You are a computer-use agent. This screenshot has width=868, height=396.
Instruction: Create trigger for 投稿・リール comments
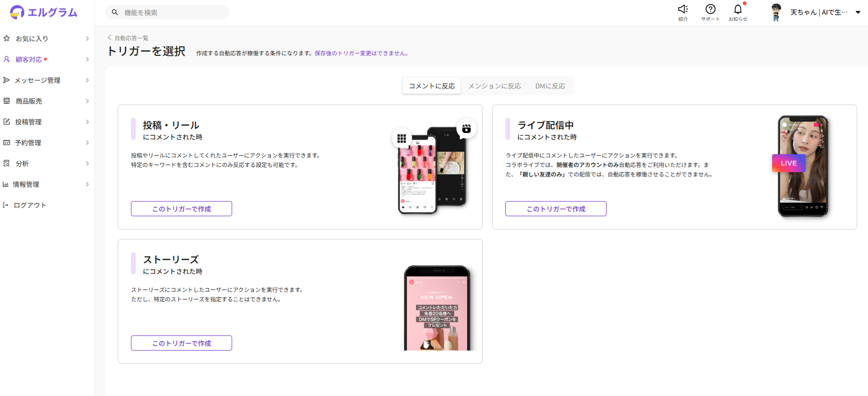pyautogui.click(x=182, y=209)
